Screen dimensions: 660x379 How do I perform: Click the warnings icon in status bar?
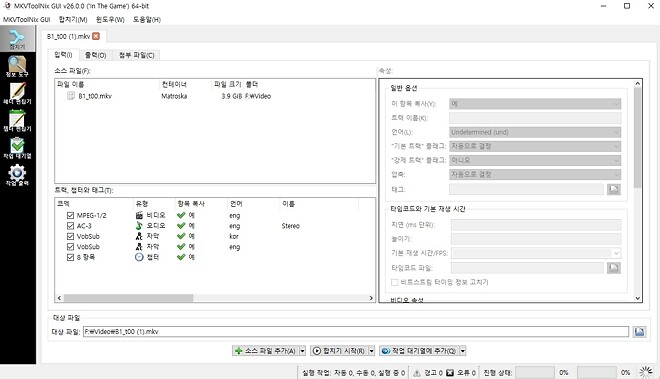pyautogui.click(x=417, y=373)
